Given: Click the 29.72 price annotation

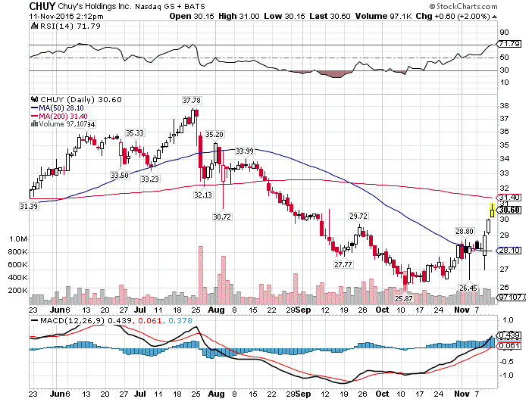Looking at the screenshot, I should (358, 217).
